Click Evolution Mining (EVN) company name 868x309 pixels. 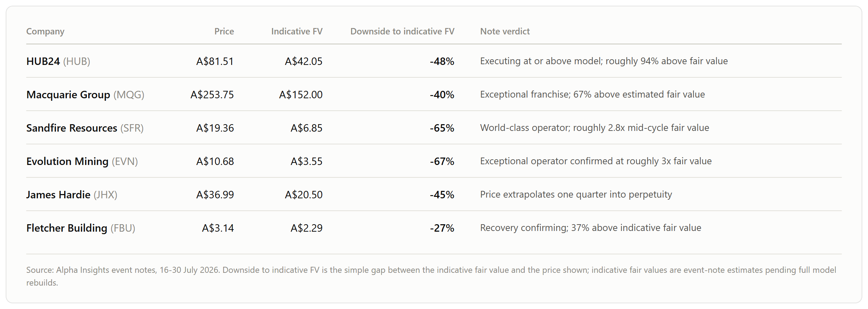pos(82,161)
